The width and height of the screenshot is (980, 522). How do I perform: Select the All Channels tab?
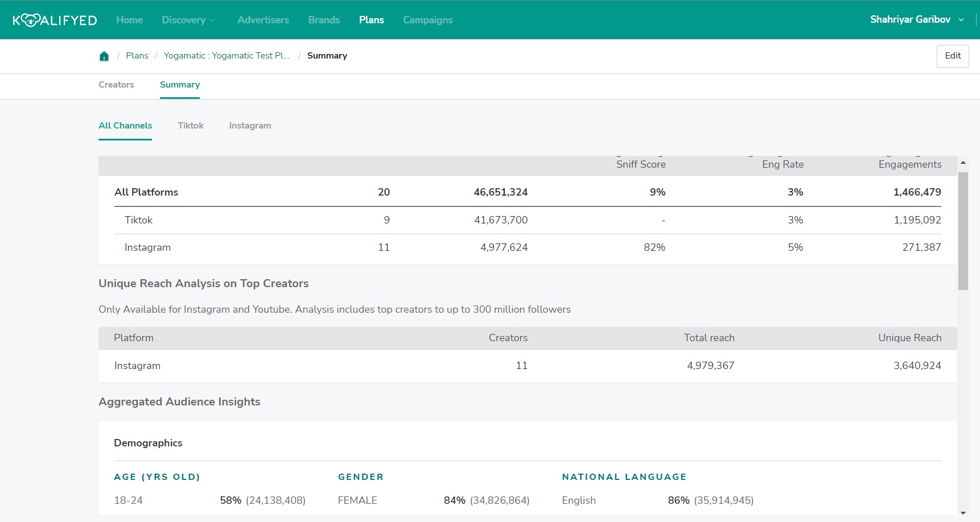[x=125, y=126]
